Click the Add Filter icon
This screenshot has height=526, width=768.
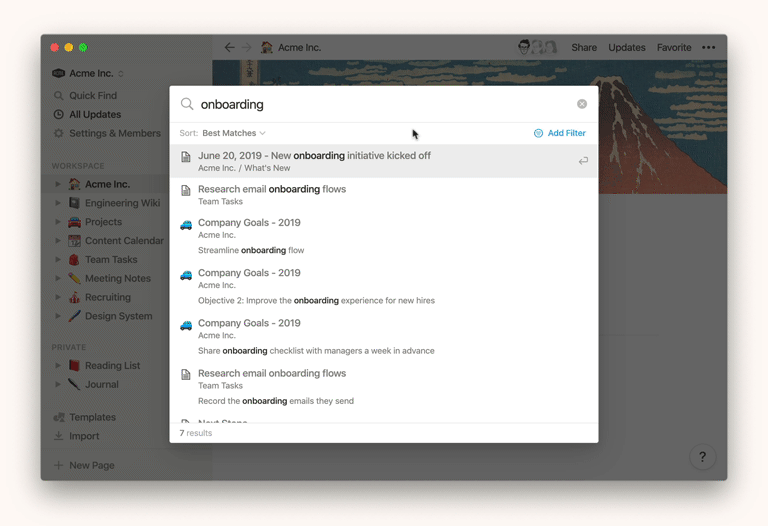[x=538, y=133]
